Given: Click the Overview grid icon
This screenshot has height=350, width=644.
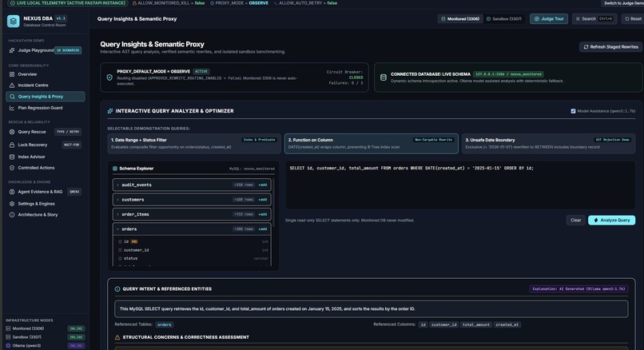Looking at the screenshot, I should tap(12, 74).
